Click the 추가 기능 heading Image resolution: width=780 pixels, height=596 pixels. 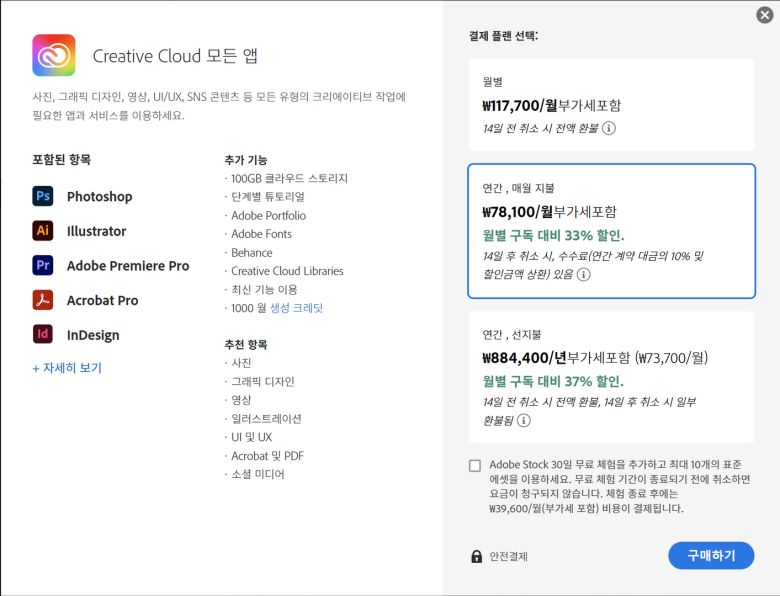tap(246, 160)
